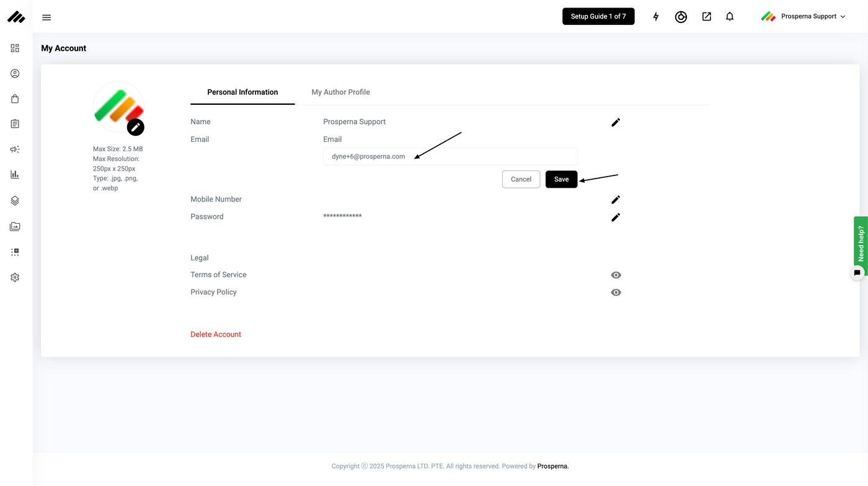Click the open-in-new-window icon
This screenshot has width=868, height=486.
point(706,17)
